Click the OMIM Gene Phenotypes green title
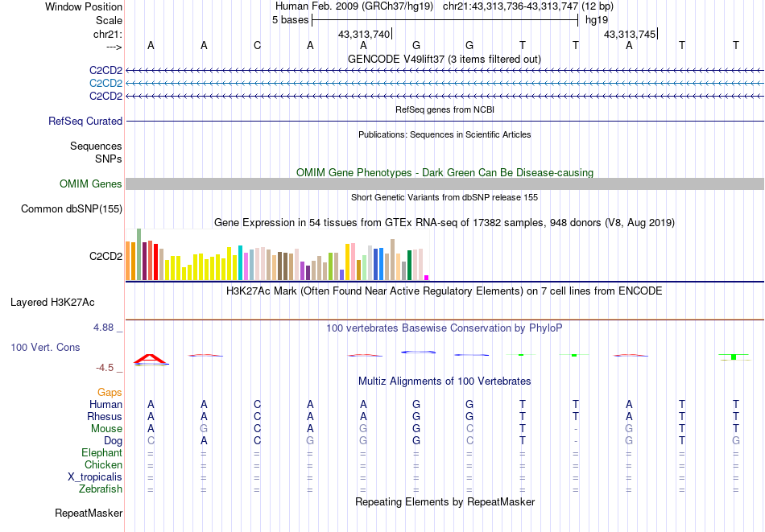Viewport: 765px width, 532px height. 445,172
